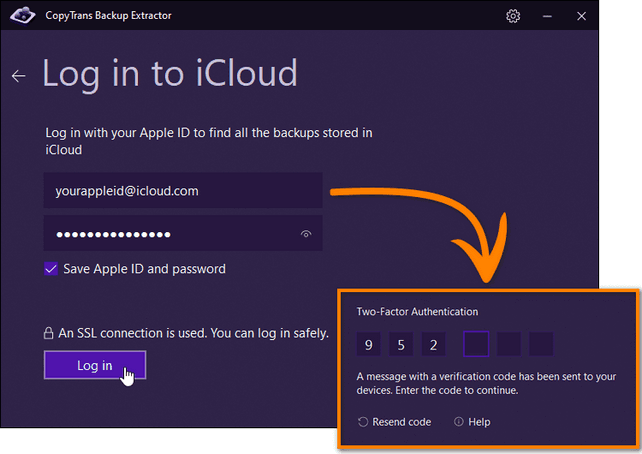Screen dimensions: 642x454
Task: Close the CopyTrans Backup Extractor window
Action: coord(581,16)
